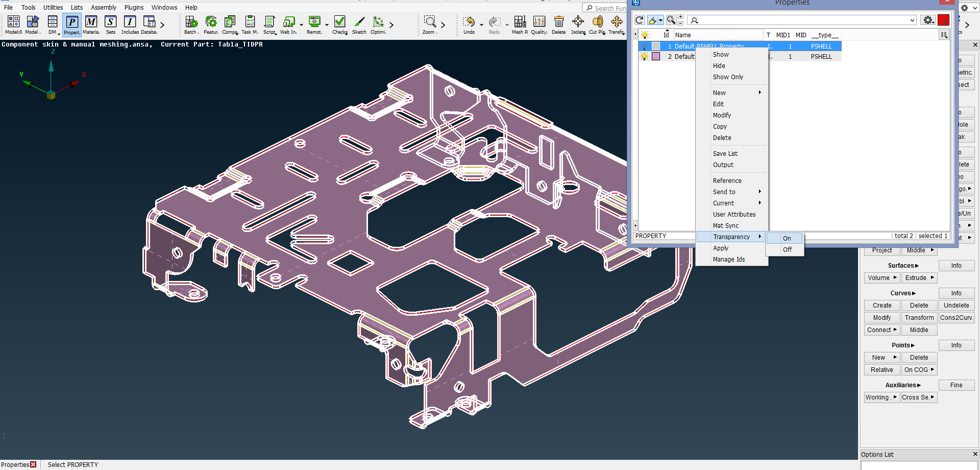Select Hide from the context menu
The width and height of the screenshot is (980, 470).
pos(719,65)
